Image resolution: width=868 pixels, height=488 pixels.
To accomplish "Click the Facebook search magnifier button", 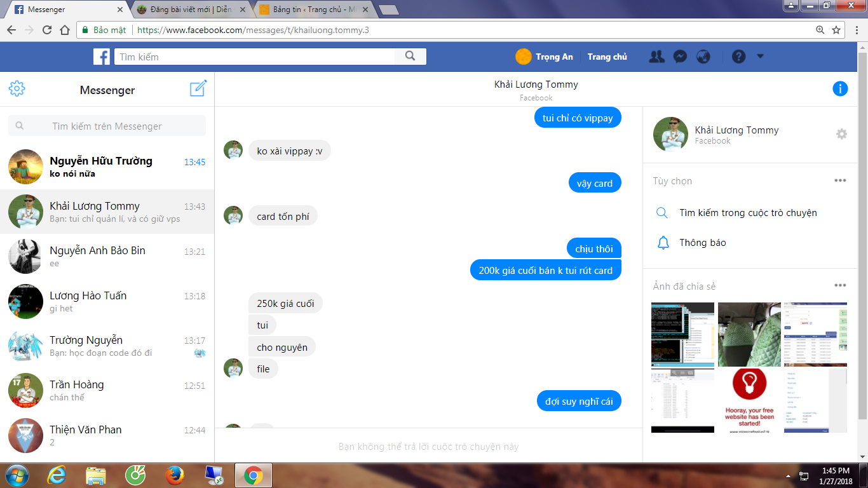I will click(410, 57).
